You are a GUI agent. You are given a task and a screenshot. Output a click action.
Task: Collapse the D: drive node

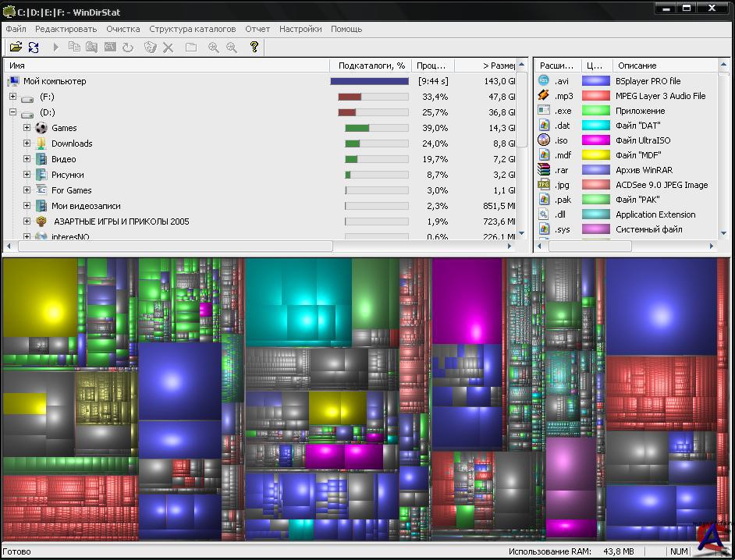click(12, 112)
